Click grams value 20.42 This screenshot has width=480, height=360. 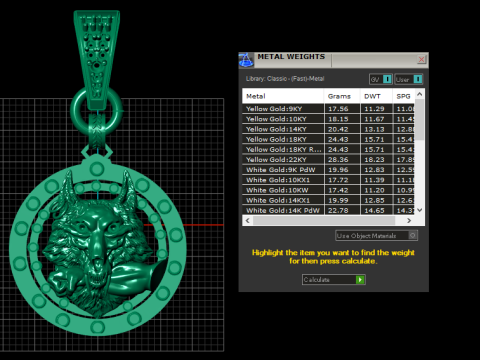pyautogui.click(x=338, y=129)
